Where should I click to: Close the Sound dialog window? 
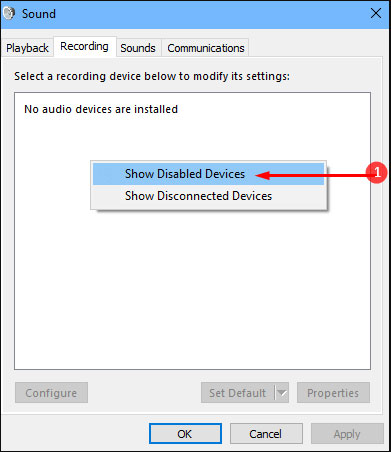376,13
